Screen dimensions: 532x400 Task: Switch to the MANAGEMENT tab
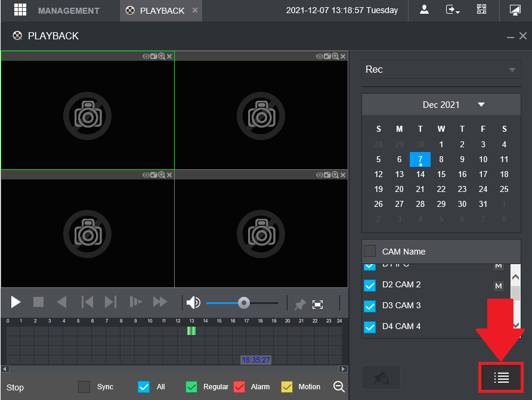(x=69, y=11)
